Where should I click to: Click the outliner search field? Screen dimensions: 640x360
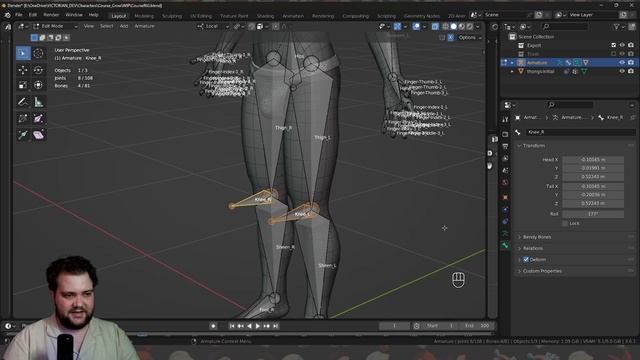coord(565,27)
